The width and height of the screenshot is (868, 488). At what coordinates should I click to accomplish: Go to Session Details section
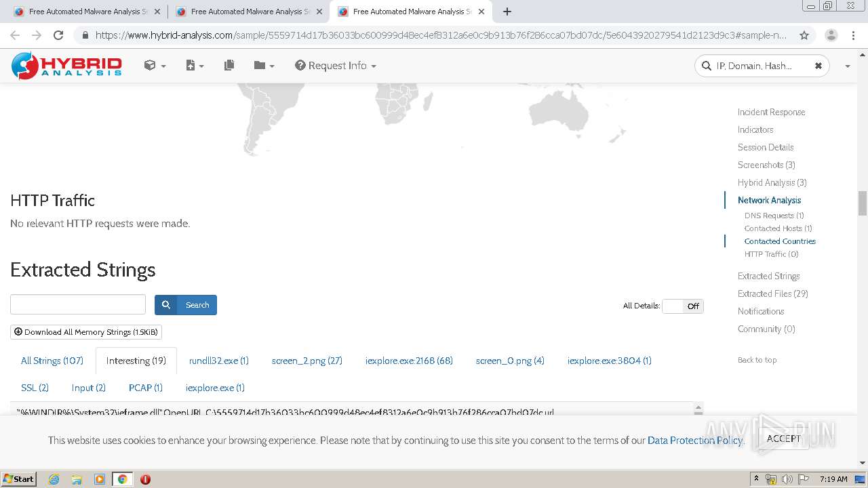click(766, 147)
